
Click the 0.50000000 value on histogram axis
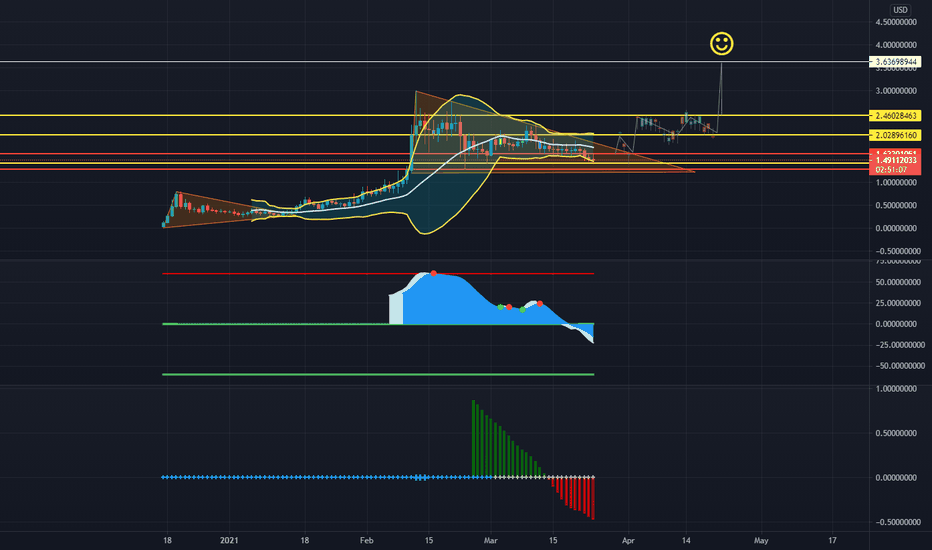click(896, 433)
